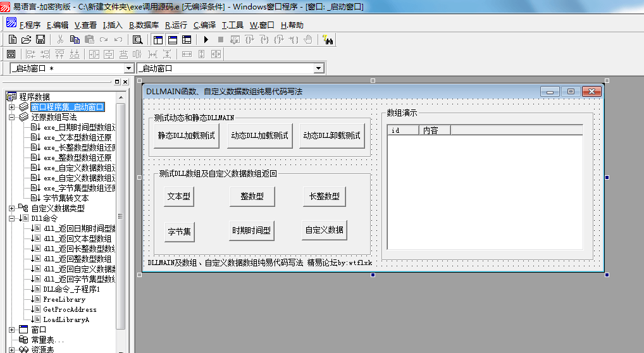
Task: Open the C.编译 menu
Action: click(x=204, y=25)
